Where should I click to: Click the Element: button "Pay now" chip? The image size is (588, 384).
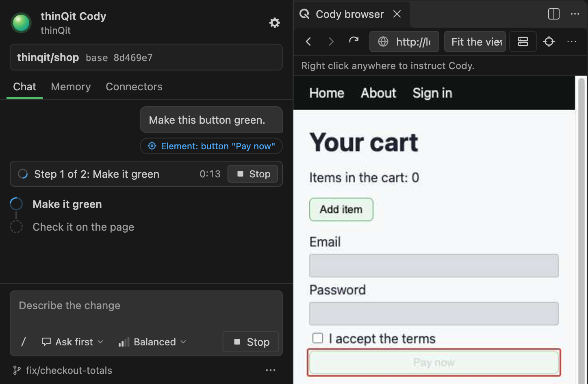click(x=211, y=146)
